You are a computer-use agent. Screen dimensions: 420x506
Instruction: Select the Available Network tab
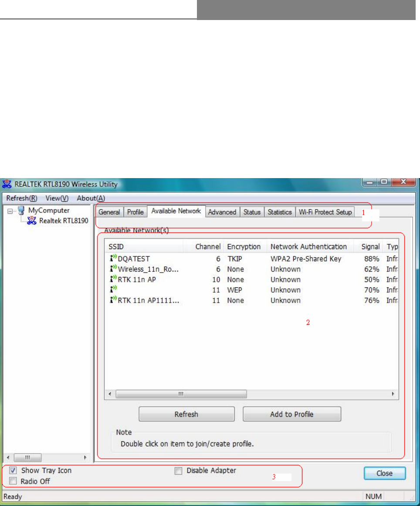(x=176, y=211)
